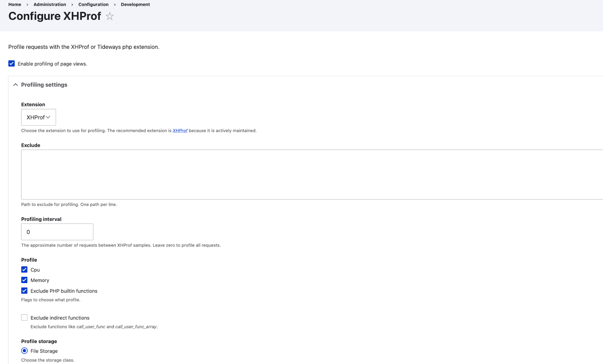The height and width of the screenshot is (364, 603).
Task: Click the Profiling settings section title
Action: pyautogui.click(x=44, y=85)
